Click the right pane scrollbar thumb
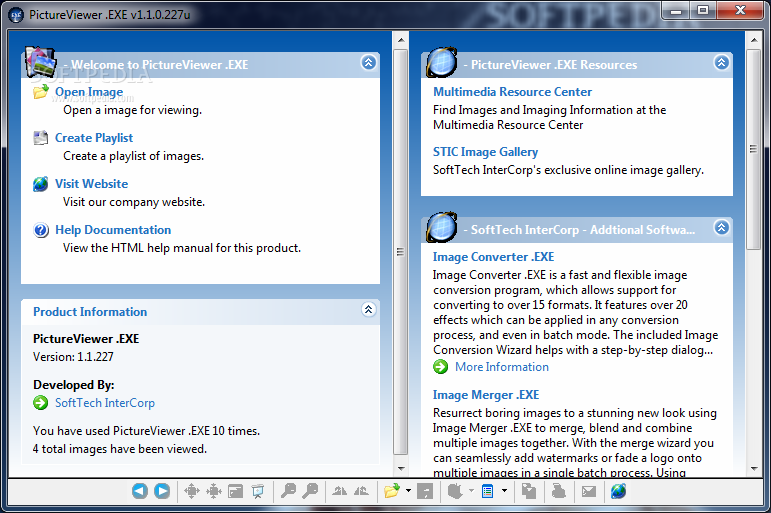The width and height of the screenshot is (771, 513). point(753,149)
